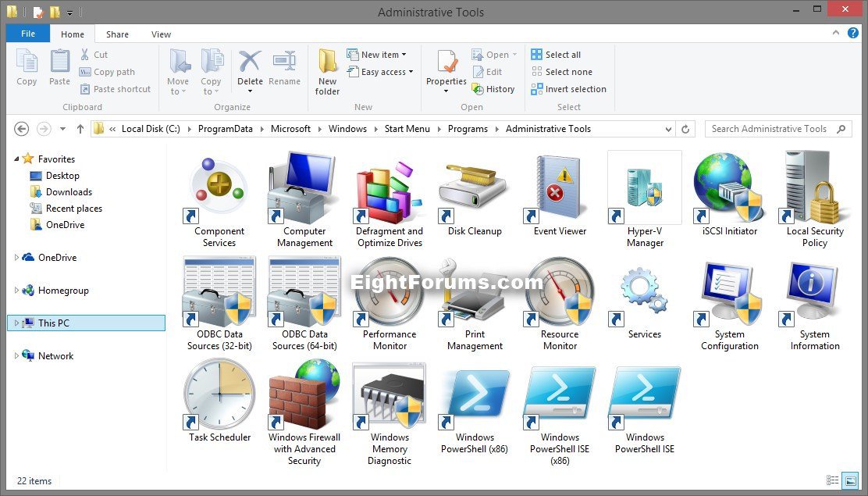Expand the Homegroup tree node

16,290
